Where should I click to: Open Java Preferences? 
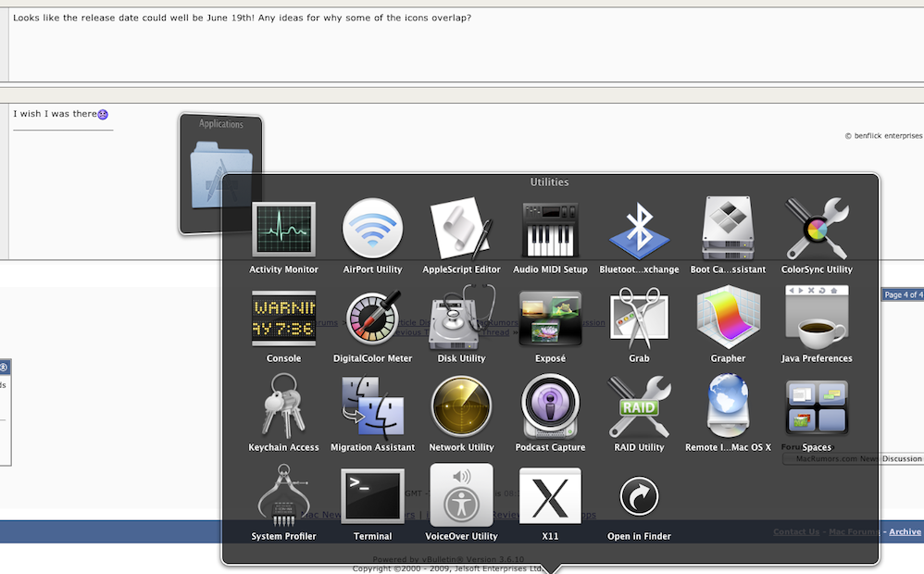click(817, 318)
